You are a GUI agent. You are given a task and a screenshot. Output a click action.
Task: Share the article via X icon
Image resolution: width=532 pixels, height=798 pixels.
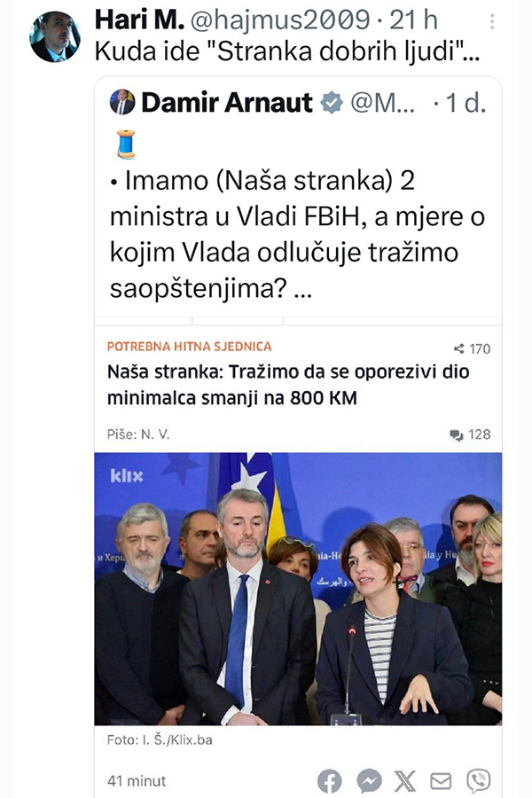405,780
